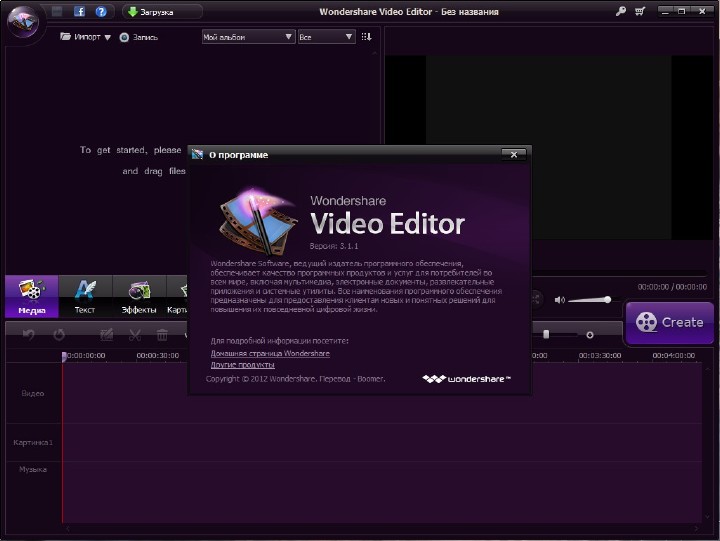Open the Все media filter dropdown

(326, 37)
